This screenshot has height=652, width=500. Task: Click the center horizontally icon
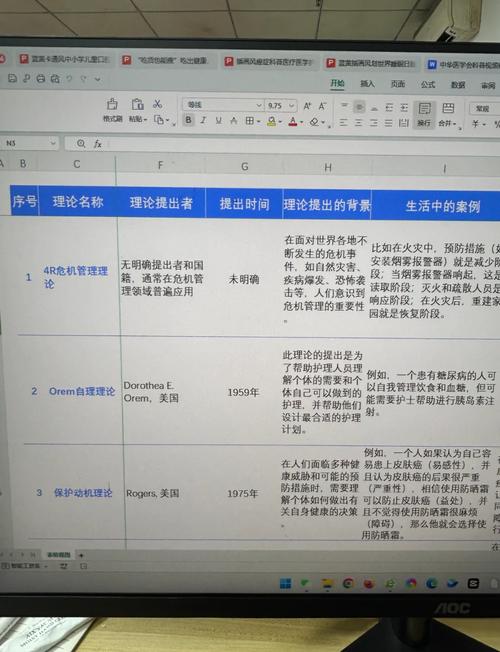(x=359, y=123)
